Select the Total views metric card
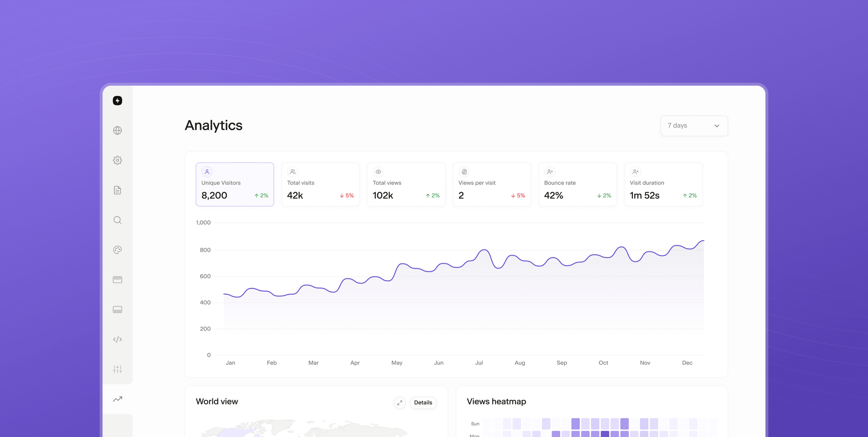The width and height of the screenshot is (868, 437). (406, 184)
